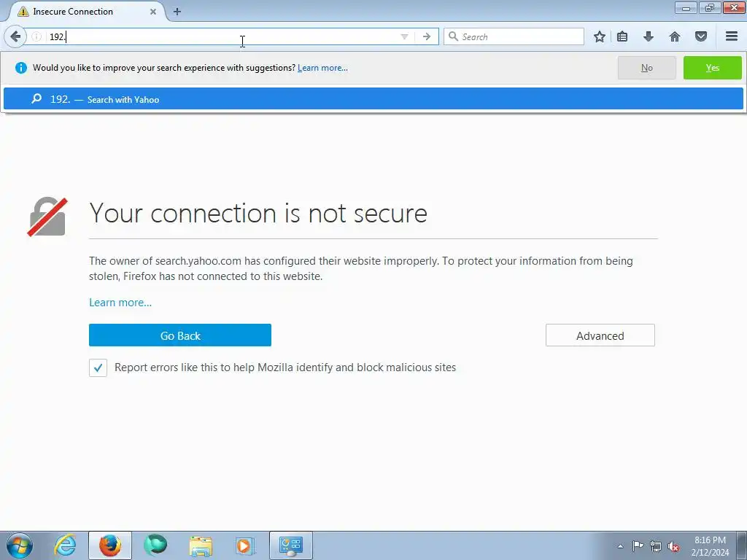The width and height of the screenshot is (747, 560).
Task: Launch Internet Explorer from taskbar
Action: tap(65, 545)
